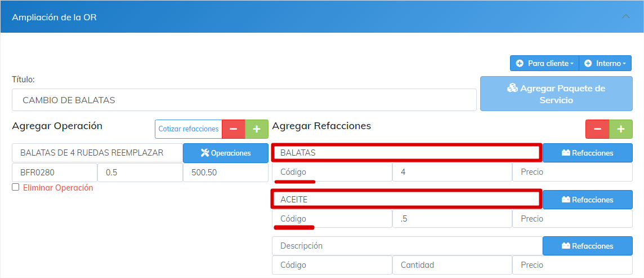Image resolution: width=644 pixels, height=278 pixels.
Task: Select the Precio field in BALATAS row
Action: tap(572, 172)
